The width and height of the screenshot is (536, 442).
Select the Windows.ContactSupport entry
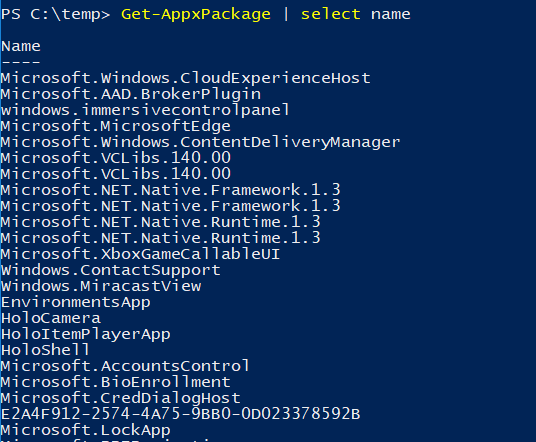point(111,270)
